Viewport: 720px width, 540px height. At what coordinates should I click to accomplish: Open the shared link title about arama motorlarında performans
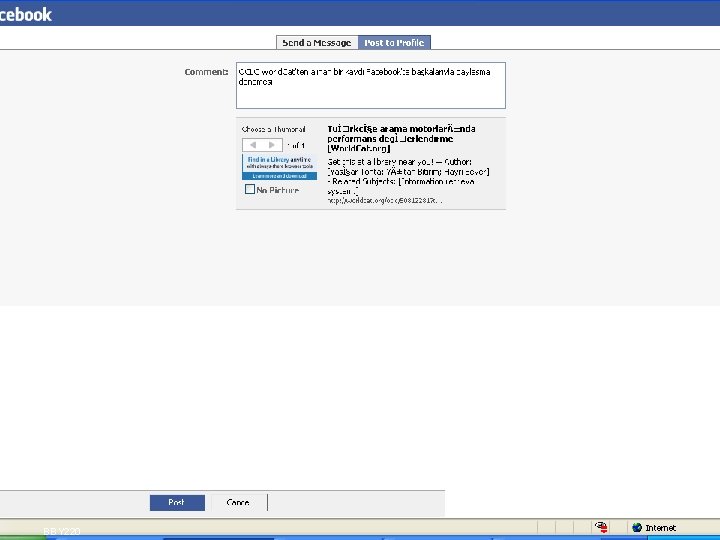click(401, 139)
